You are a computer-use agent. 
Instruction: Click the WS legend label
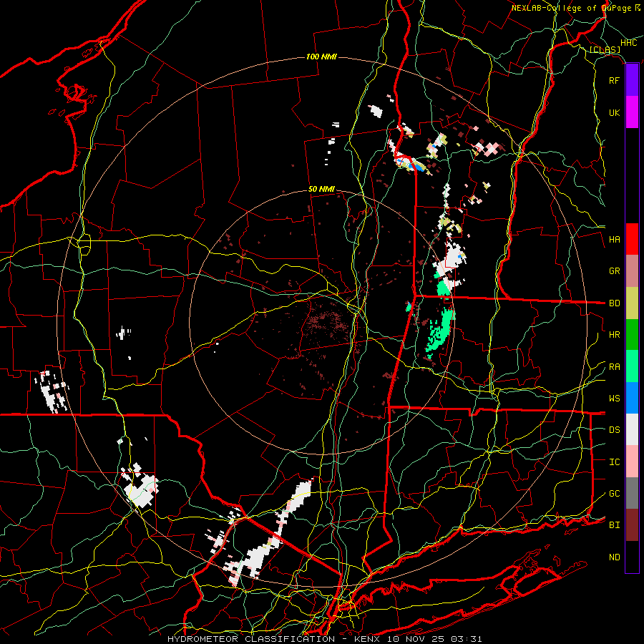point(614,399)
